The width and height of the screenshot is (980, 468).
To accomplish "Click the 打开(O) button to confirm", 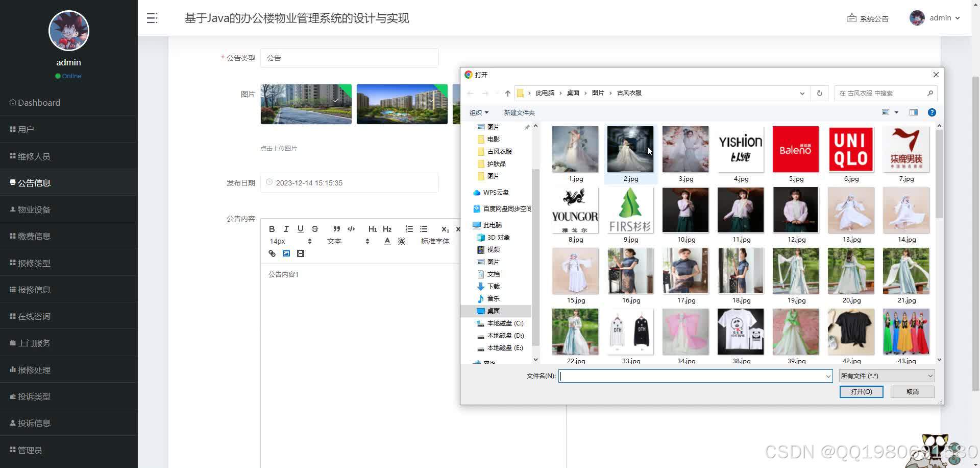I will click(861, 391).
